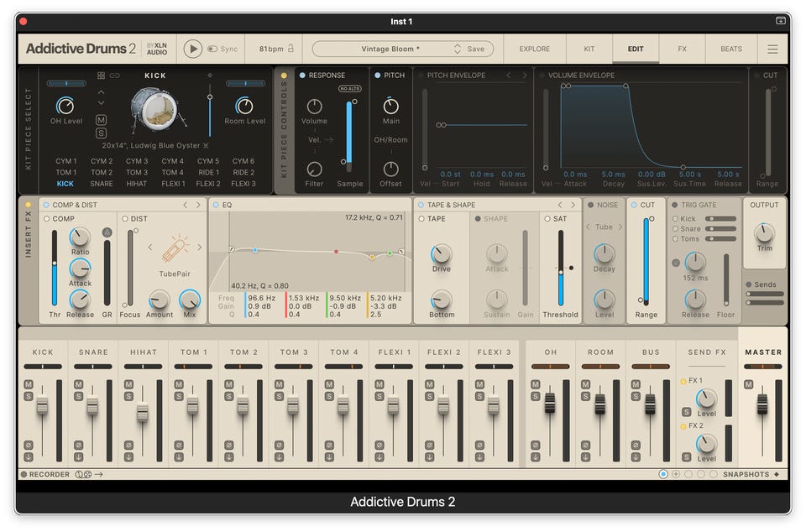Enable the TAPE radio button
Image resolution: width=806 pixels, height=532 pixels.
pyautogui.click(x=421, y=218)
